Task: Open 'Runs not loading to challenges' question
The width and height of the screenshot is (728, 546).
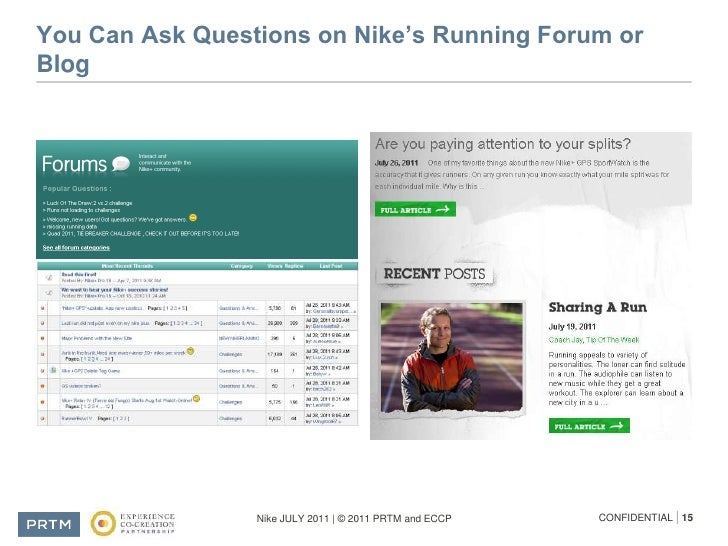Action: tap(82, 210)
